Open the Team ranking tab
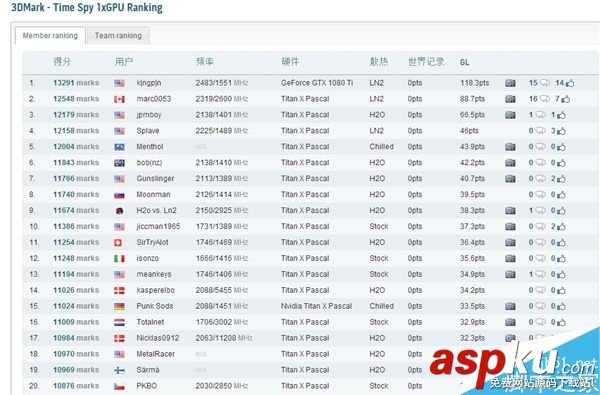This screenshot has height=395, width=600. (118, 36)
